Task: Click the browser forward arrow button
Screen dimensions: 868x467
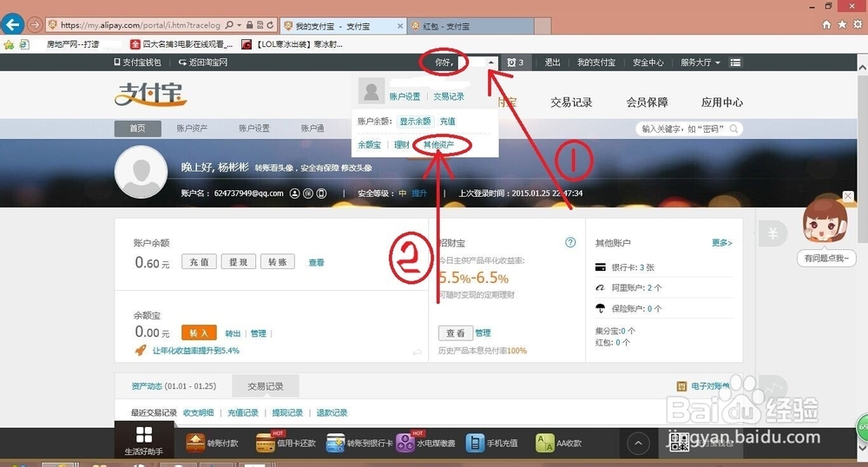Action: 35,25
